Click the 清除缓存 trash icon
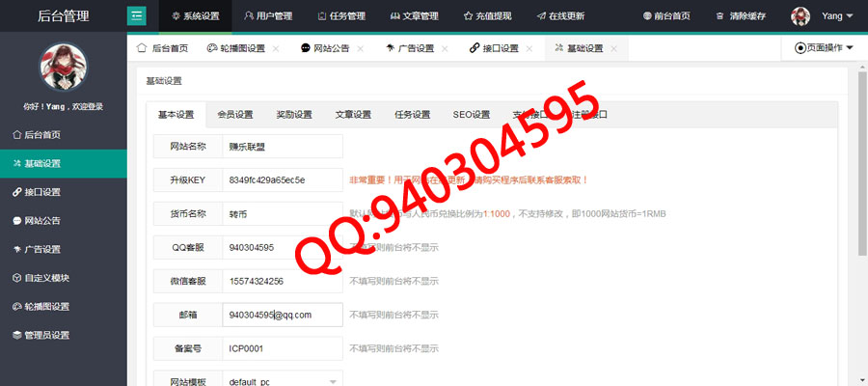This screenshot has width=868, height=386. 720,16
